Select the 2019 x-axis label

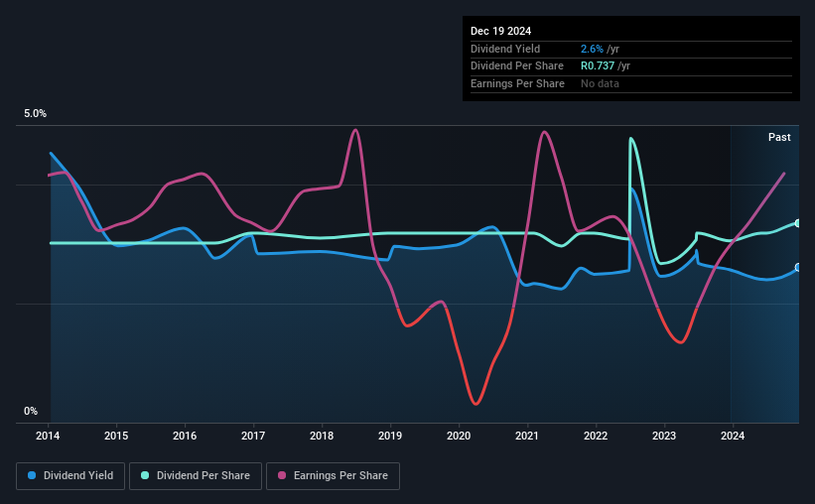390,436
